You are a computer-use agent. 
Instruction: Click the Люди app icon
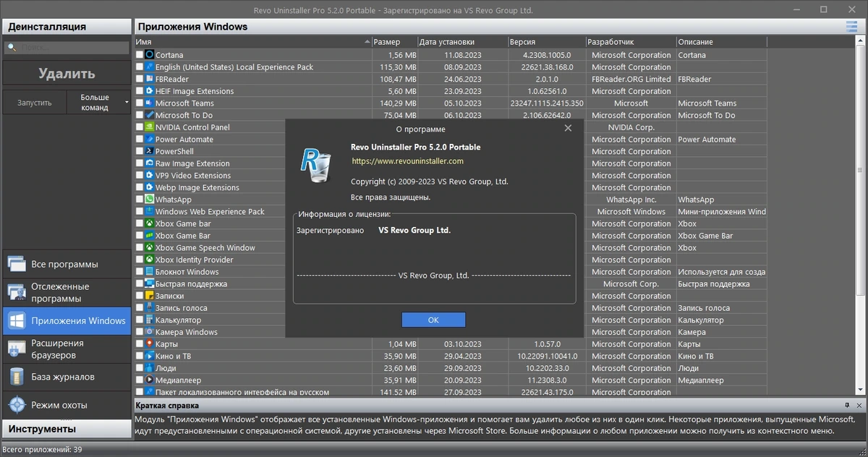(x=150, y=368)
